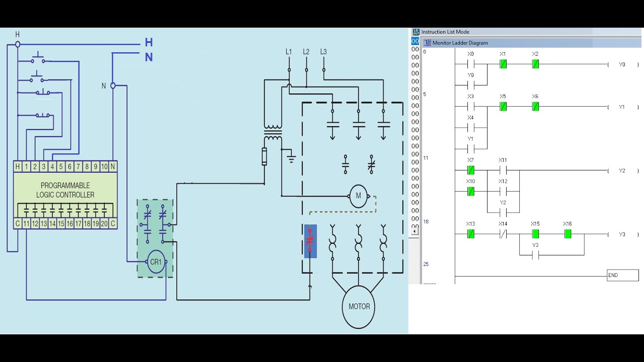Select the X4 contact
The height and width of the screenshot is (362, 644).
470,128
